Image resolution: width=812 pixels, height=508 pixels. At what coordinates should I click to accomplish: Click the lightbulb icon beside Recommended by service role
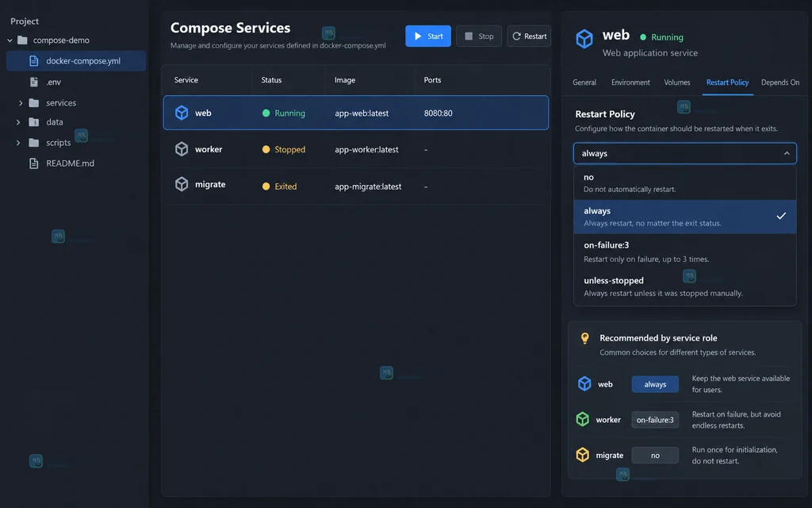584,338
